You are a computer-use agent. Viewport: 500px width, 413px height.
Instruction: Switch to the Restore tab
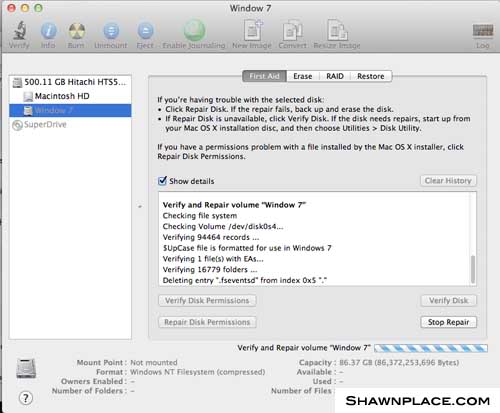[371, 76]
